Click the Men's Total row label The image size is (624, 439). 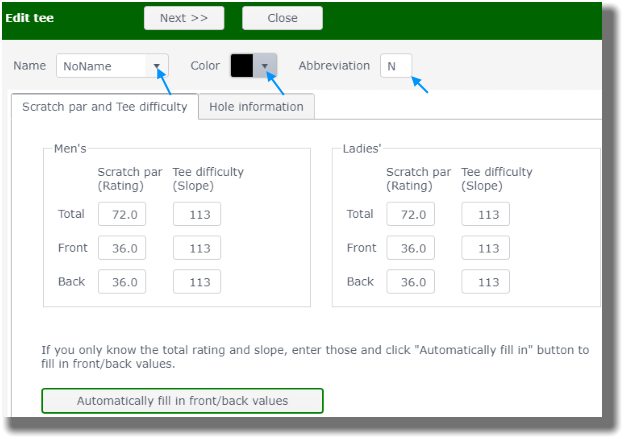click(71, 214)
